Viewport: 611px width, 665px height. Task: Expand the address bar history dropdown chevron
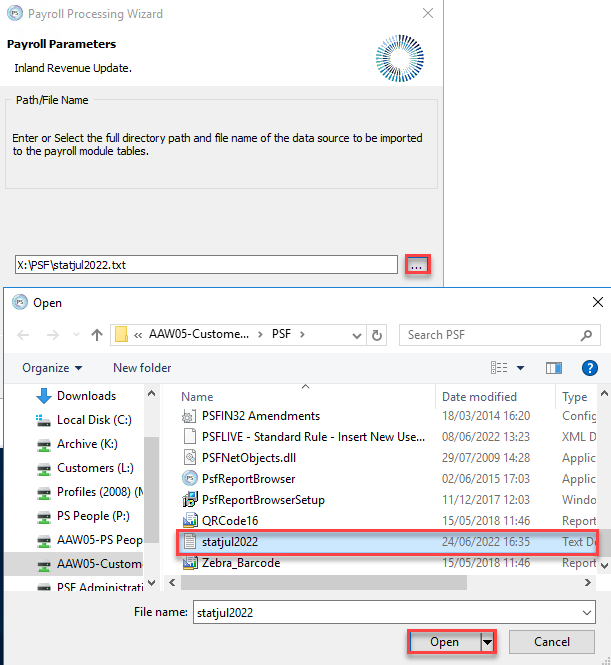tap(354, 335)
